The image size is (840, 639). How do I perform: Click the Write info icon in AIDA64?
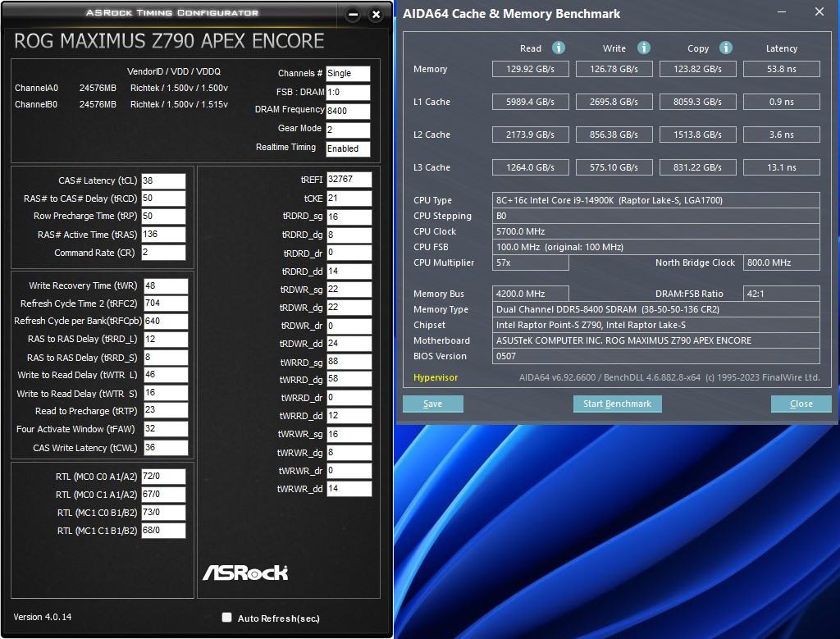tap(643, 48)
